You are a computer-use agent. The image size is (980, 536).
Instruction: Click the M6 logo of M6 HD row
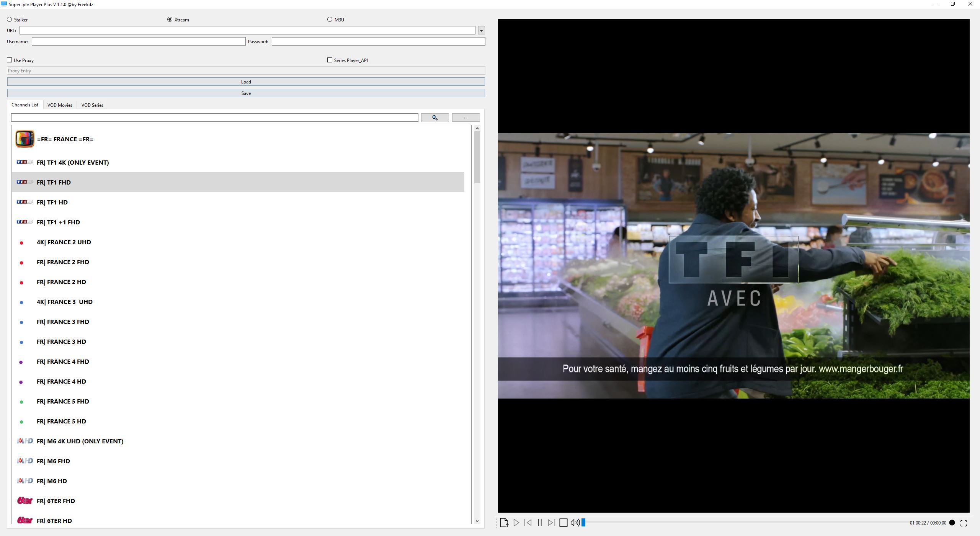pyautogui.click(x=24, y=481)
